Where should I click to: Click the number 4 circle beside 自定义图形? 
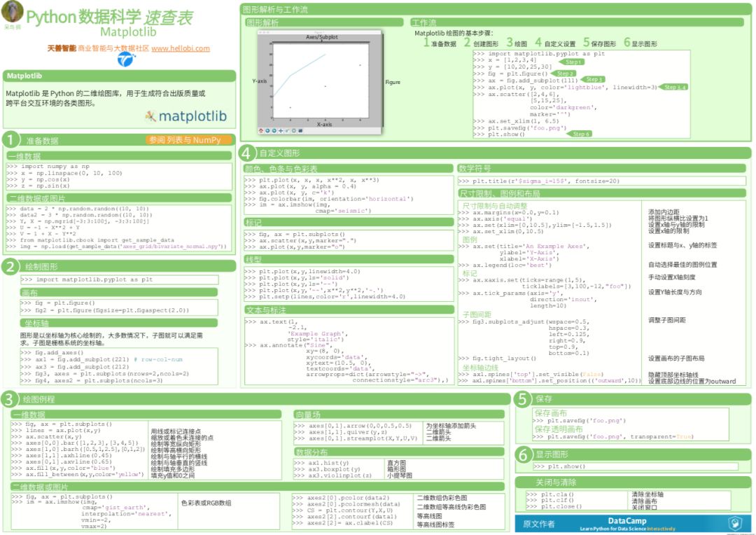247,153
